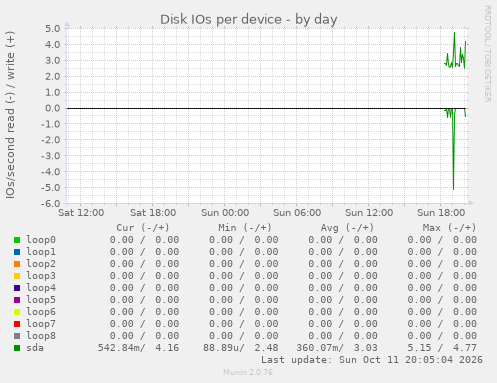Click the 'loop3' legend label

click(41, 276)
